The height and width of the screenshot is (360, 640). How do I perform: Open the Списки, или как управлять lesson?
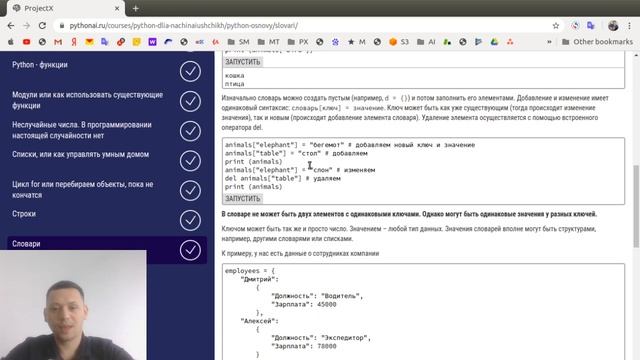click(x=80, y=154)
